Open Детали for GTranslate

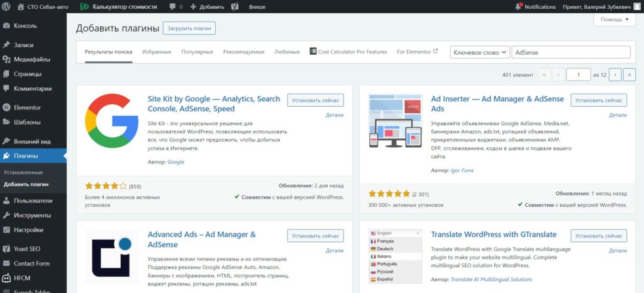(x=618, y=251)
